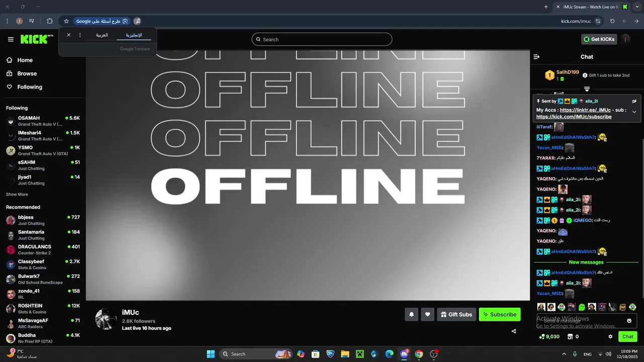The width and height of the screenshot is (644, 362).
Task: Open Google Translate popup options menu
Action: pyautogui.click(x=80, y=35)
